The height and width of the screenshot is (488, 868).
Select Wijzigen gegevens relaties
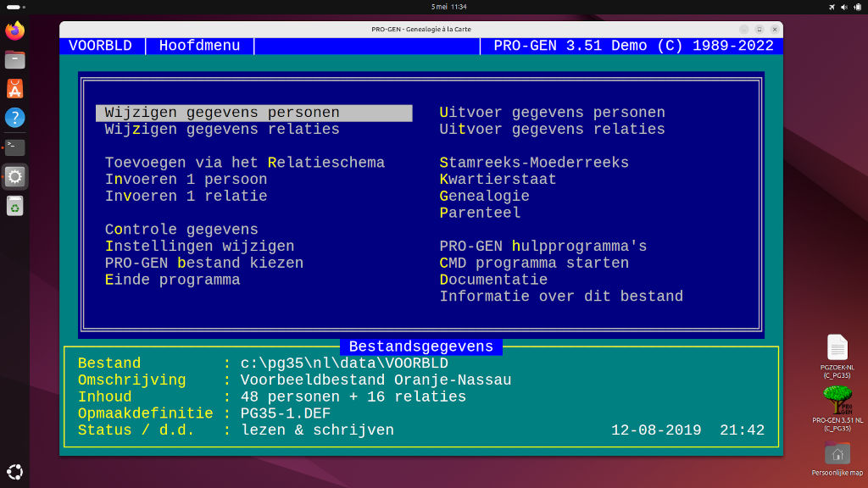click(222, 129)
